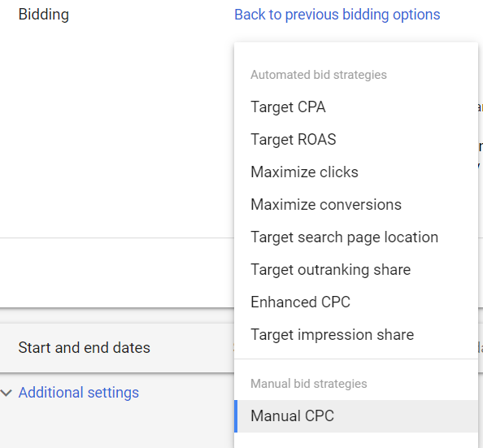Click the Automated bid strategies header
Viewport: 483px width, 448px height.
(319, 75)
